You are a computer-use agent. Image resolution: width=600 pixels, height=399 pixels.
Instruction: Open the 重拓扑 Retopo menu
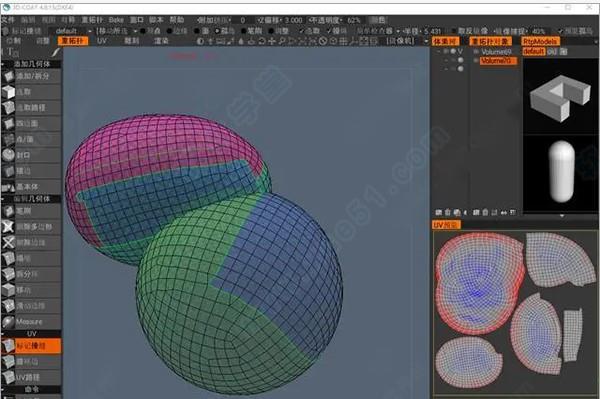tap(92, 20)
